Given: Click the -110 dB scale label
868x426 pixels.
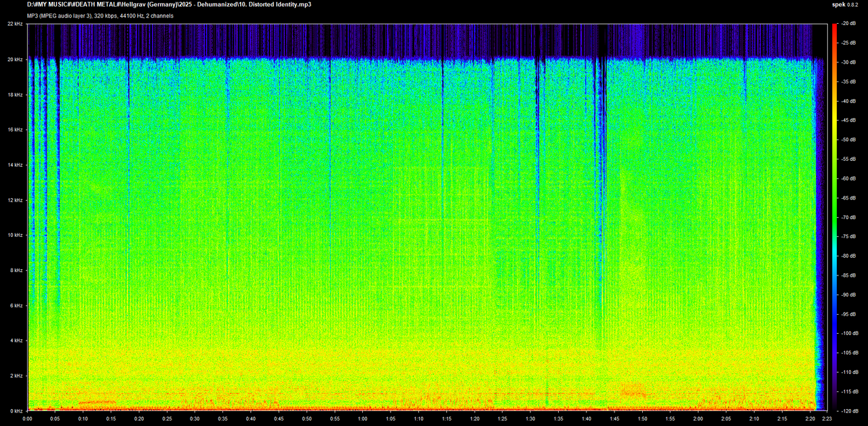Looking at the screenshot, I should click(x=851, y=372).
